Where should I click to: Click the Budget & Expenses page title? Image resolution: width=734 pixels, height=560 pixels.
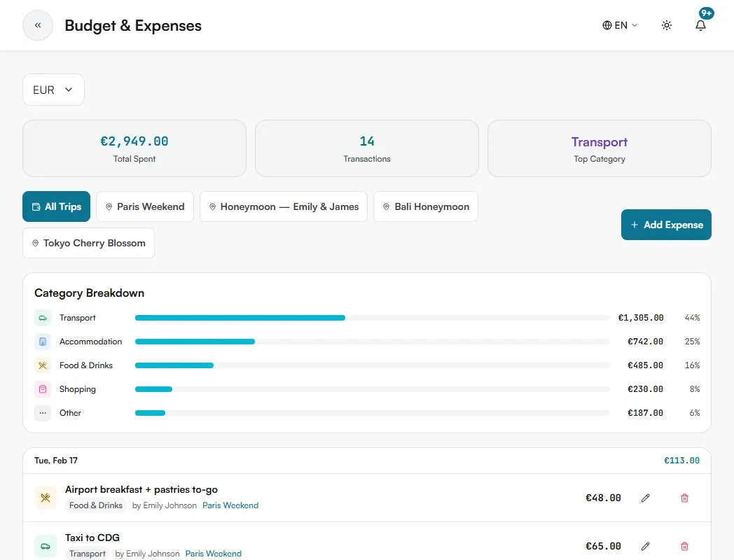[x=133, y=25]
